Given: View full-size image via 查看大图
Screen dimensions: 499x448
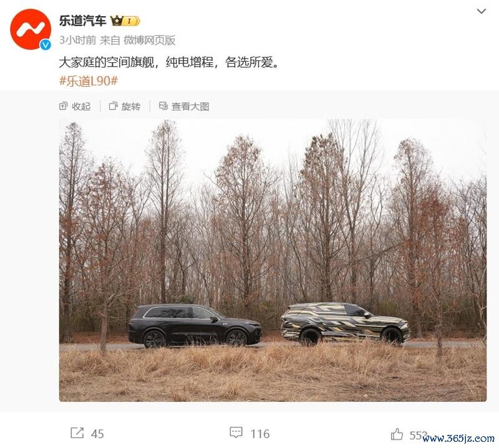Looking at the screenshot, I should (190, 106).
